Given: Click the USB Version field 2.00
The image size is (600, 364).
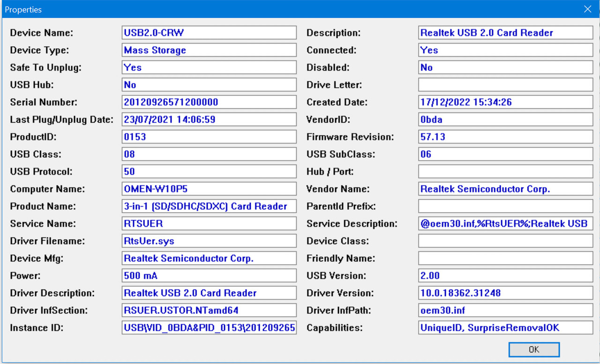Looking at the screenshot, I should tap(506, 275).
